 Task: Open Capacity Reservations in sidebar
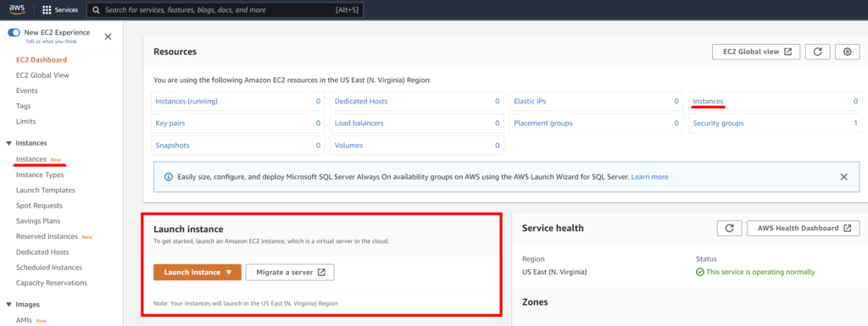tap(52, 283)
